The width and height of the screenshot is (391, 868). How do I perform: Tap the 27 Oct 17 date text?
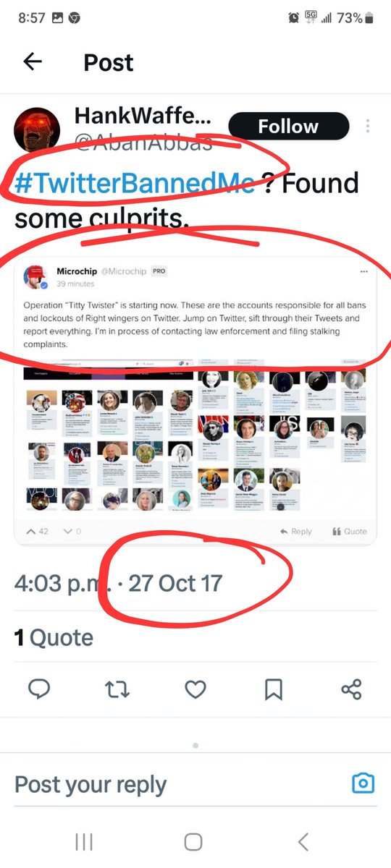[175, 583]
